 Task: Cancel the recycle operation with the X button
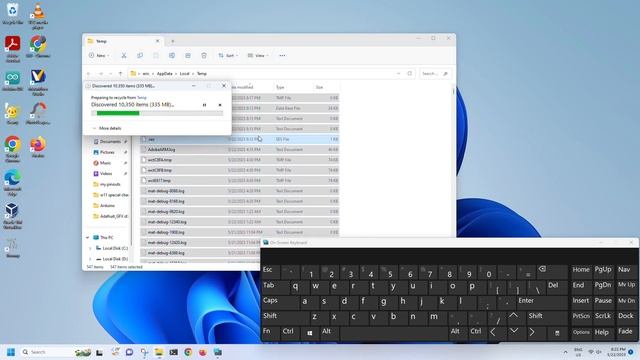[x=220, y=105]
